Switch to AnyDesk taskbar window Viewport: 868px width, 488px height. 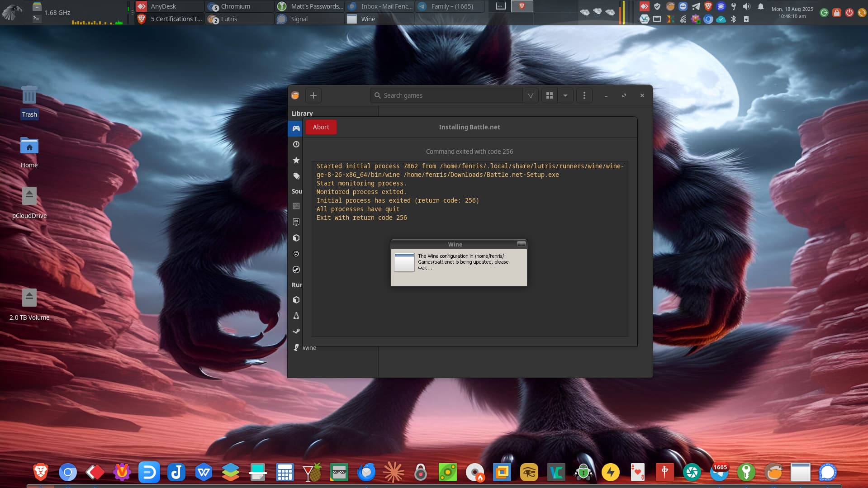pyautogui.click(x=169, y=6)
